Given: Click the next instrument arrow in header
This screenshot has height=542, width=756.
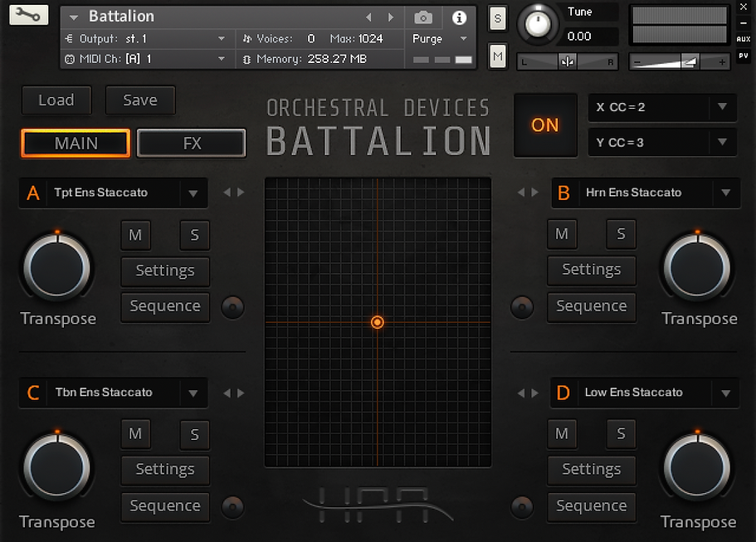Looking at the screenshot, I should [391, 17].
